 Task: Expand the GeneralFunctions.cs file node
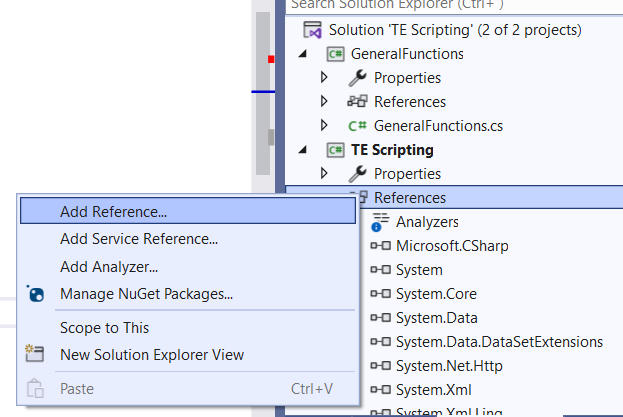(x=324, y=126)
